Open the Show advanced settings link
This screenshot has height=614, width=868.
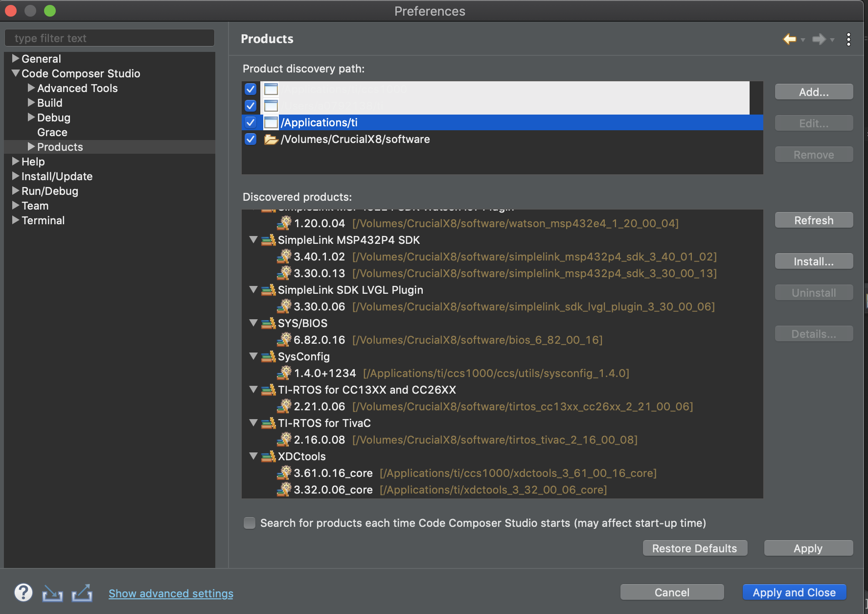[171, 593]
